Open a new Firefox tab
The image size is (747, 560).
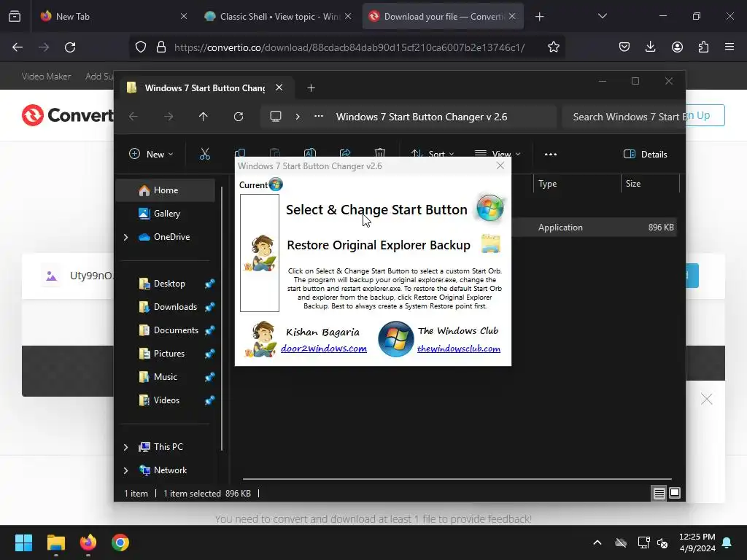[x=539, y=16]
